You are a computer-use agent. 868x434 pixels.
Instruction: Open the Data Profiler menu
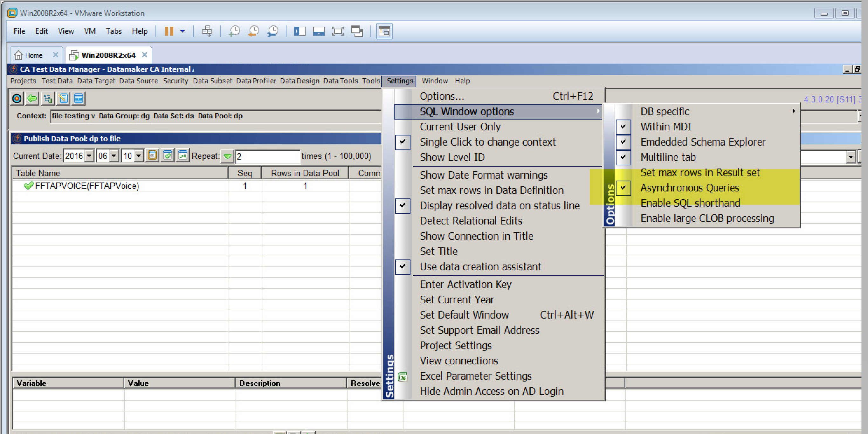click(256, 81)
